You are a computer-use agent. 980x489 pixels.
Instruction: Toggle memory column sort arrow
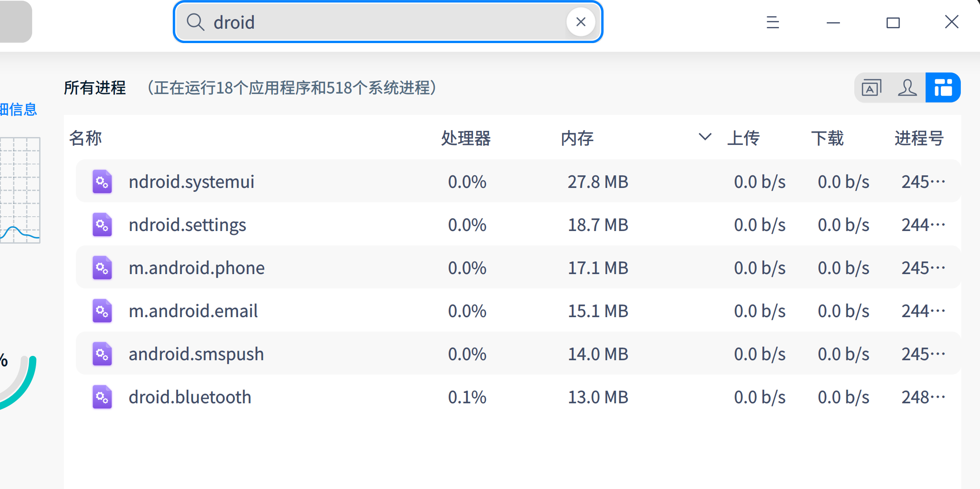(705, 137)
